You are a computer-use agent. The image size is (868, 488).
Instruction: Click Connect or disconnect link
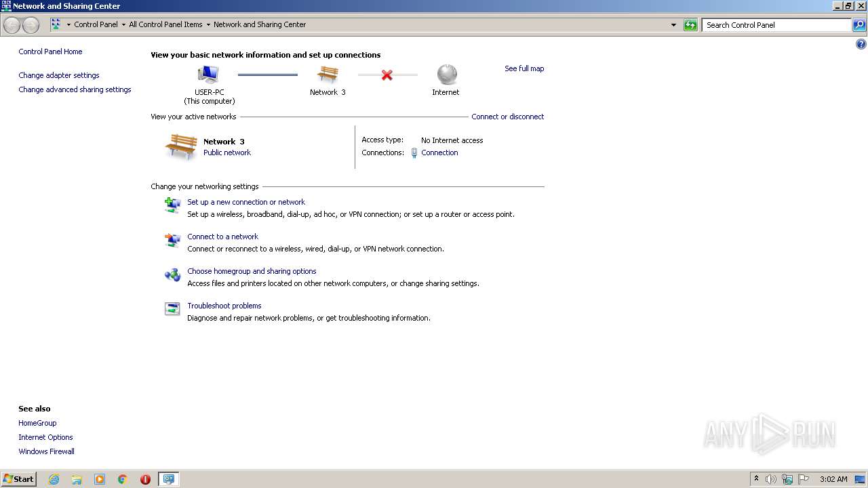pyautogui.click(x=508, y=117)
